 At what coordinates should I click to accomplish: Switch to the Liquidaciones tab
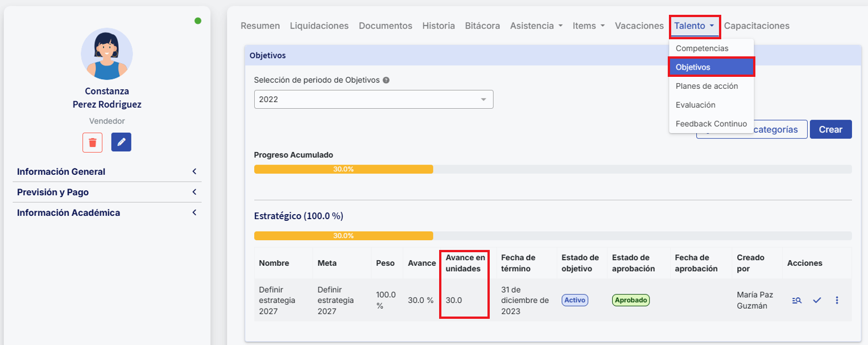319,26
